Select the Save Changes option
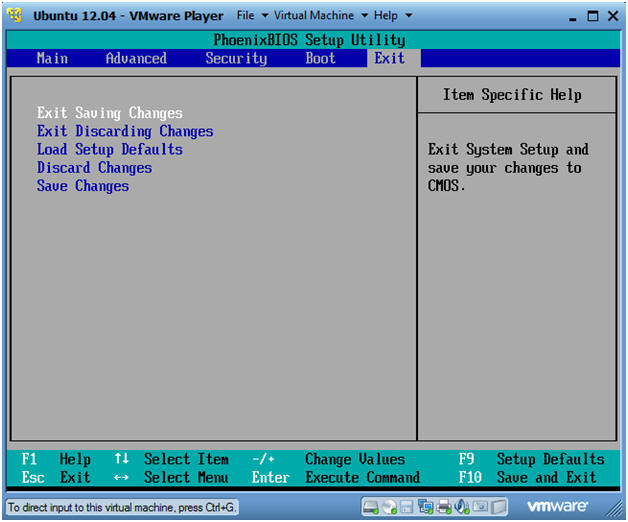 [x=83, y=186]
